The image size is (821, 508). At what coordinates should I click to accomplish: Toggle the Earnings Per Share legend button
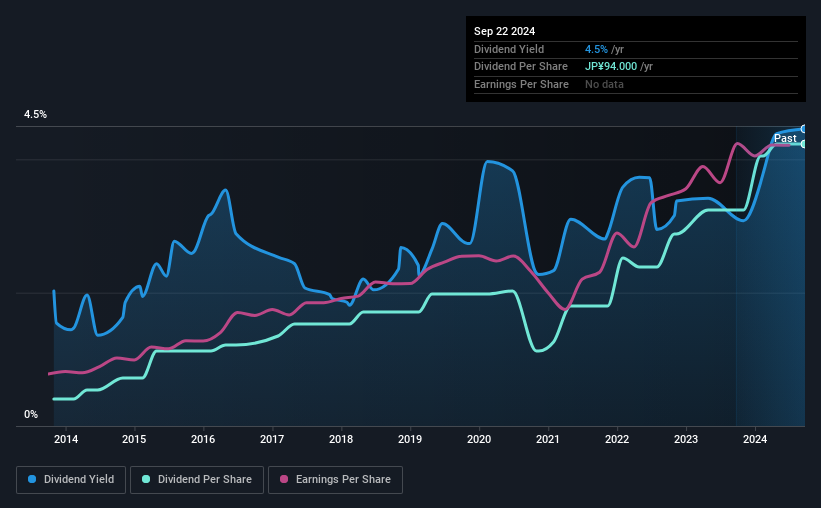pos(335,480)
